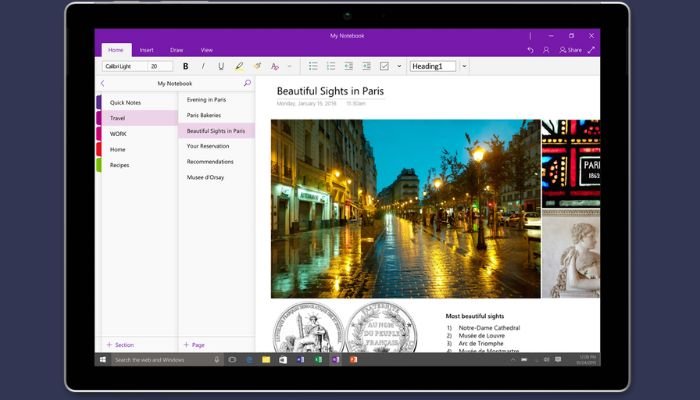This screenshot has height=400, width=700.
Task: Open the Calibri Light font name box
Action: point(125,66)
